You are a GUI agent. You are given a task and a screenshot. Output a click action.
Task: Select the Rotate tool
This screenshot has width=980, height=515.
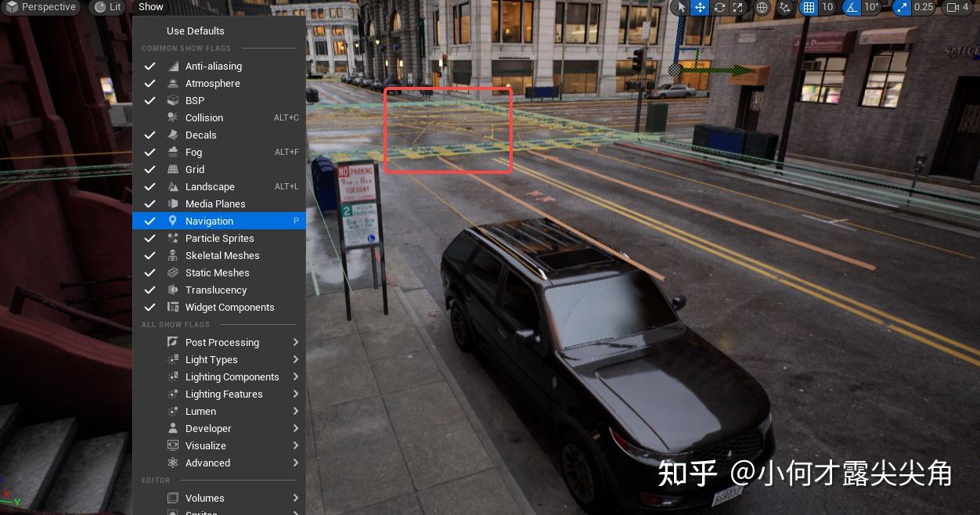[x=720, y=7]
